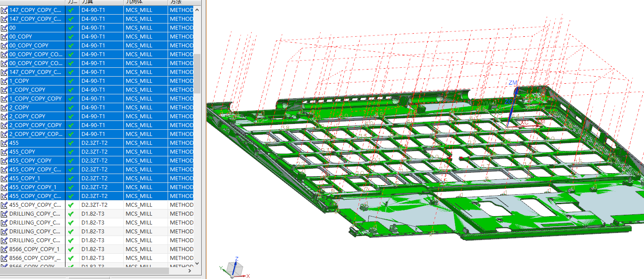The height and width of the screenshot is (279, 644).
Task: Select the 2_COPY_COPY_COPY operation
Action: 35,125
